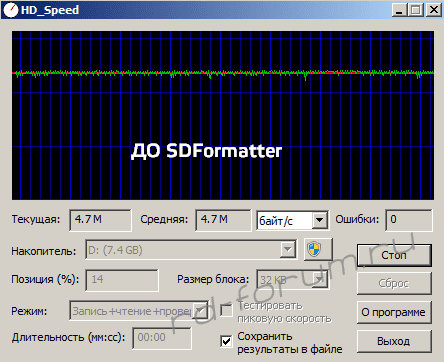
Task: Click the speed graph area
Action: 223,115
